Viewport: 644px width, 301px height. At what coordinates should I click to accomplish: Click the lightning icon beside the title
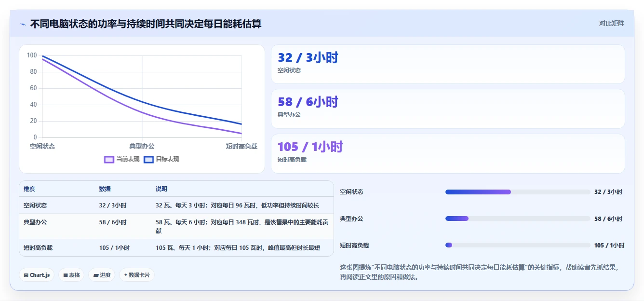point(23,24)
